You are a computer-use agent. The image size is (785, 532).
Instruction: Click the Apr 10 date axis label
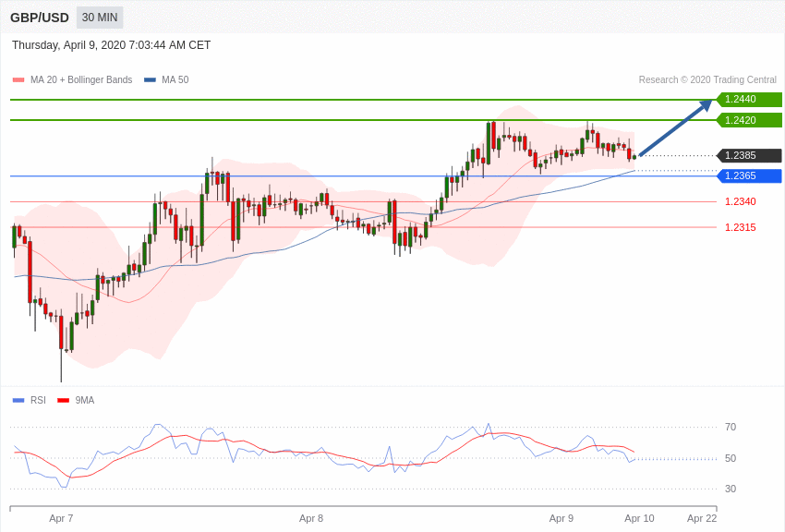click(x=639, y=518)
